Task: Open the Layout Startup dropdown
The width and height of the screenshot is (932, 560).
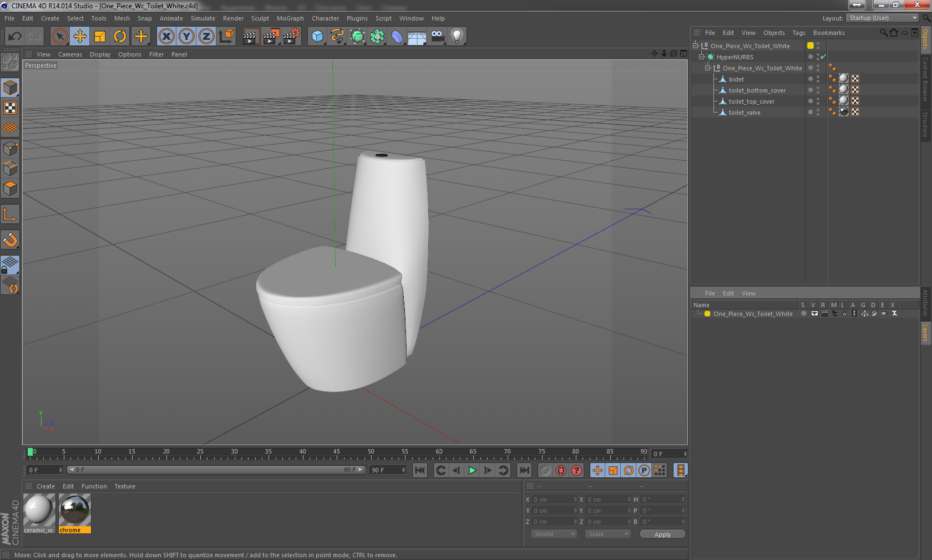Action: click(882, 18)
